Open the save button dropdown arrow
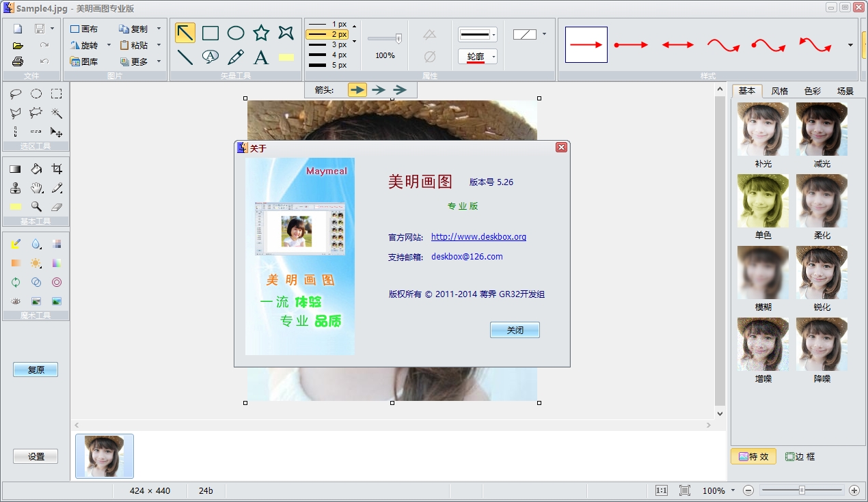The height and width of the screenshot is (502, 868). 52,29
